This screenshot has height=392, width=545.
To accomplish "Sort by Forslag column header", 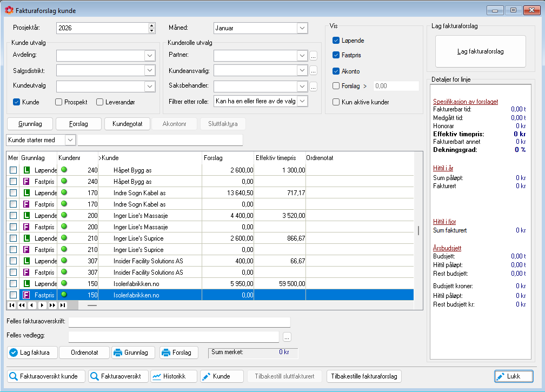I will (x=227, y=158).
